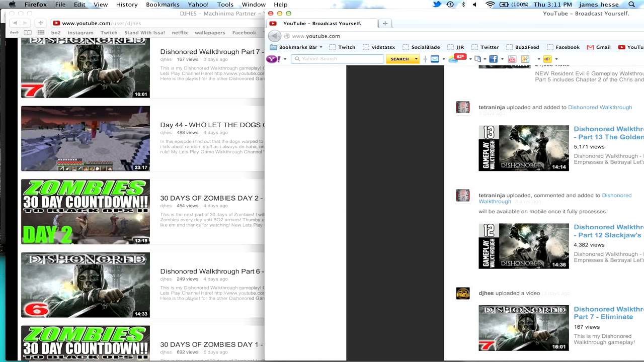Open Dishonored Part 13 thumbnail
The width and height of the screenshot is (644, 362).
[x=524, y=148]
